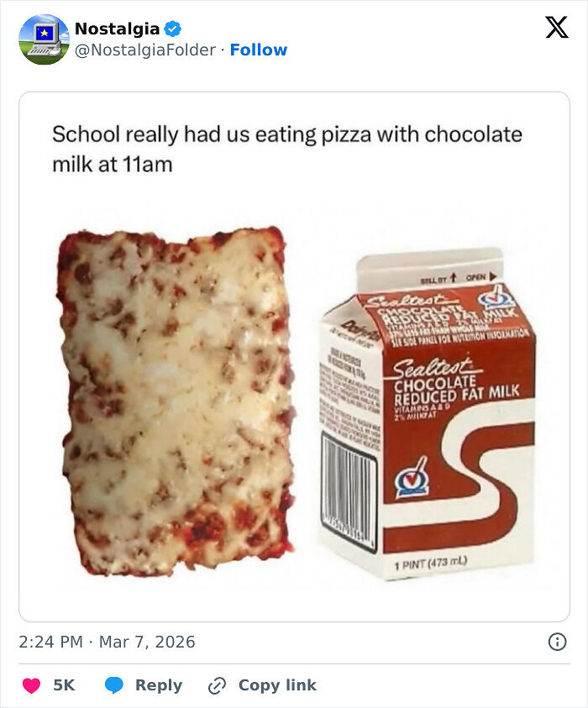Open the Nostalgia display name
Image resolution: width=588 pixels, height=708 pixels.
click(x=117, y=29)
